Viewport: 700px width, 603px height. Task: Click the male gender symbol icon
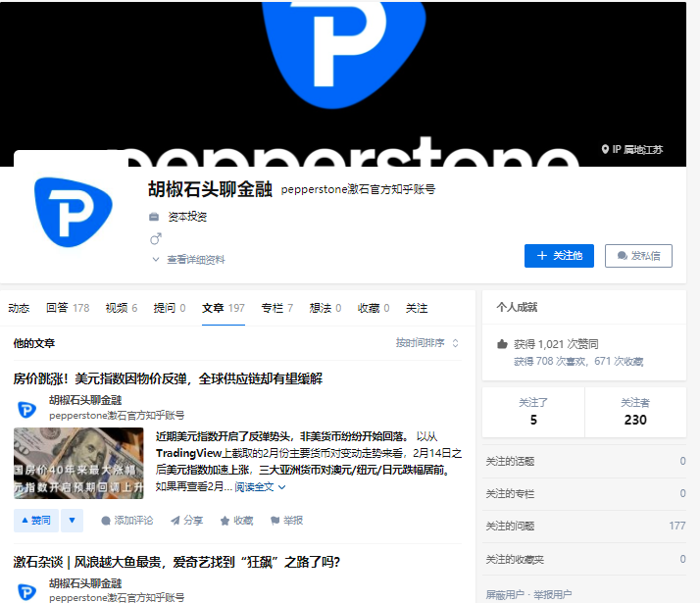coord(155,239)
